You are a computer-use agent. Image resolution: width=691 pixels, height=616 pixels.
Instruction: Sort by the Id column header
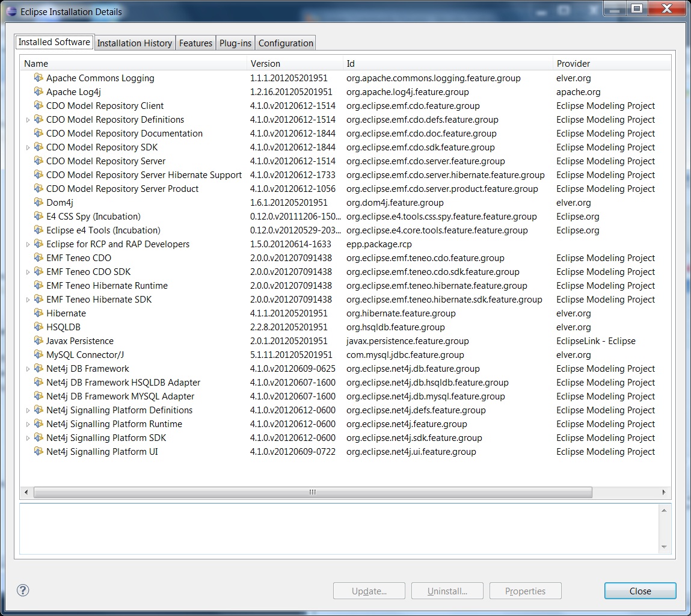click(448, 64)
